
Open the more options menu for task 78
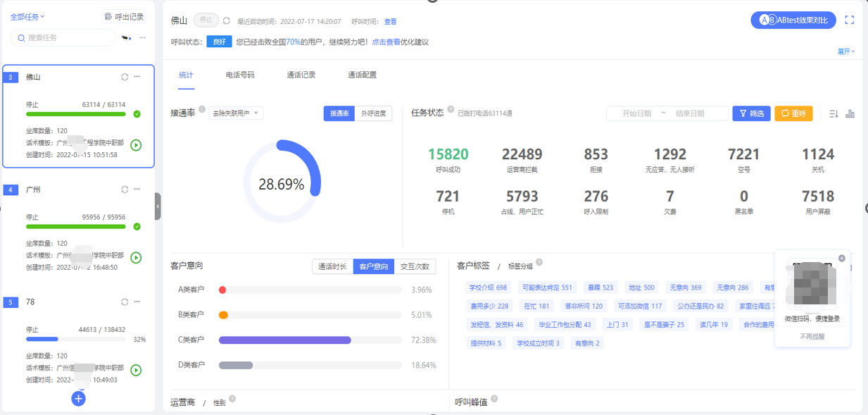coord(137,302)
